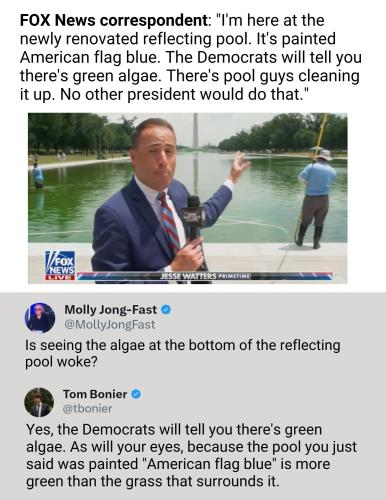
Task: Click Molly Jong-Fast's profile avatar
Action: click(x=40, y=318)
